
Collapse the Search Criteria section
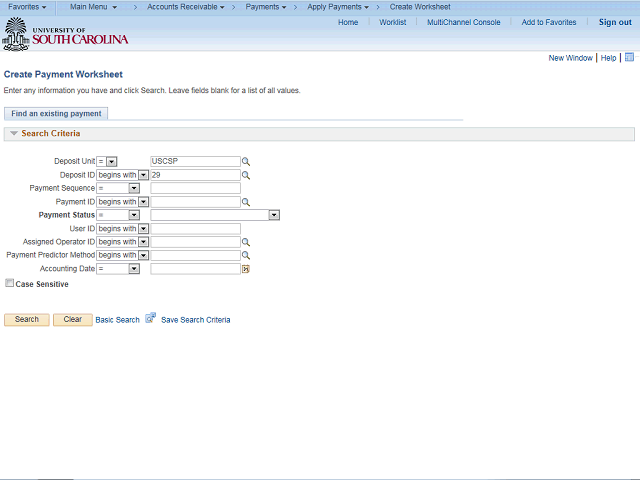(x=14, y=133)
